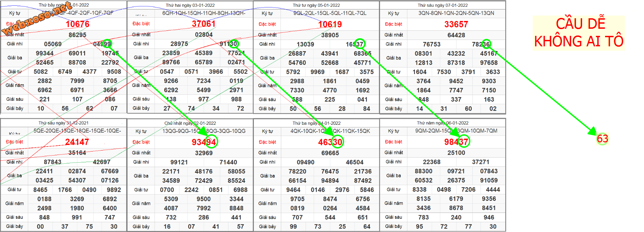The height and width of the screenshot is (232, 644).
Task: Select the "Thứ sáu ngày 07-01-2022" header
Action: coord(443,5)
